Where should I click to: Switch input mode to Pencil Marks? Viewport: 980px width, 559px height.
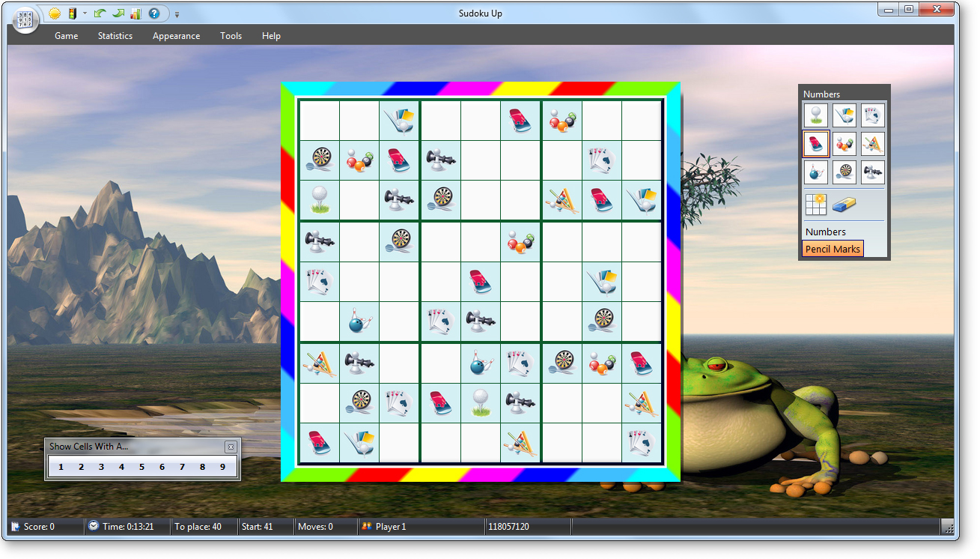tap(832, 249)
